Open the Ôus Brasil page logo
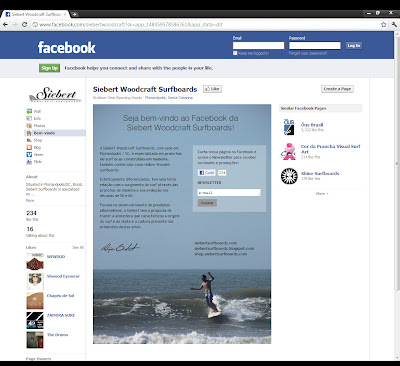This screenshot has height=366, width=400. click(289, 127)
